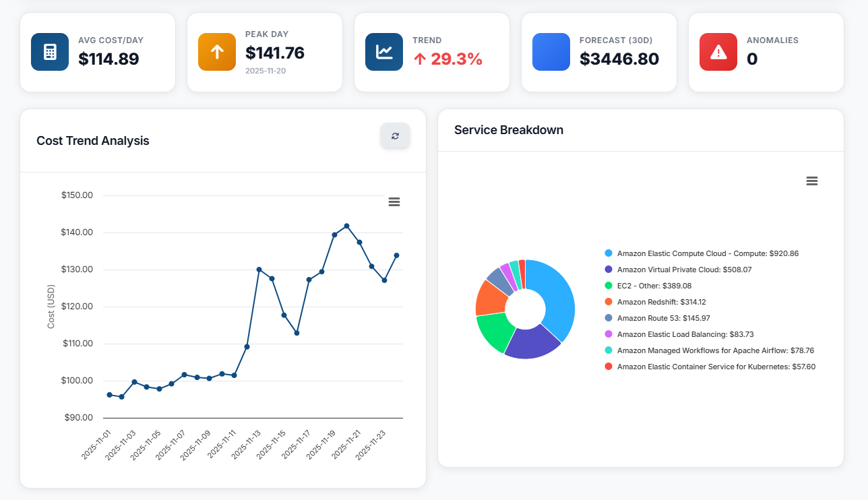Click the $114.89 average cost value
Screen dimensions: 868x500
point(108,59)
